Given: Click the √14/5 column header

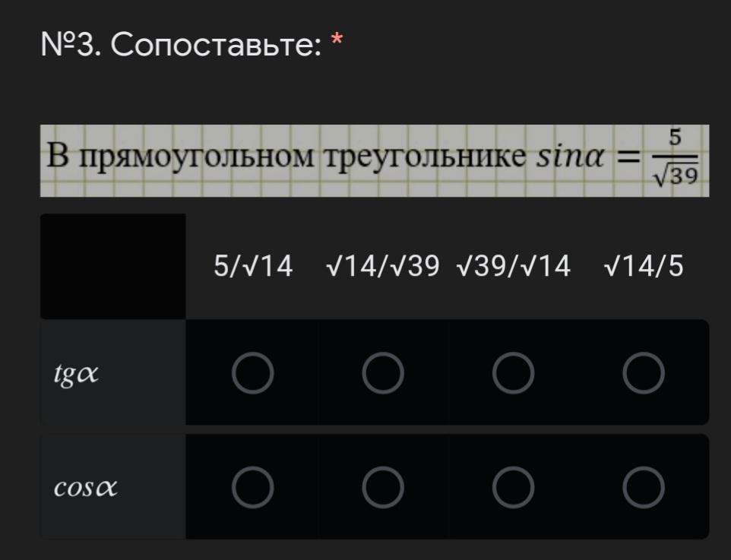Looking at the screenshot, I should [644, 267].
